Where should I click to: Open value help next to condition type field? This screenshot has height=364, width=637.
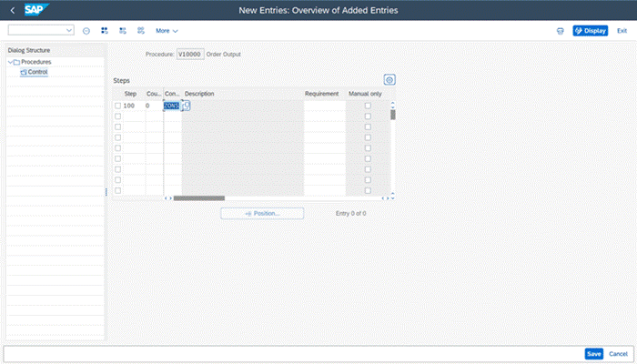click(186, 106)
